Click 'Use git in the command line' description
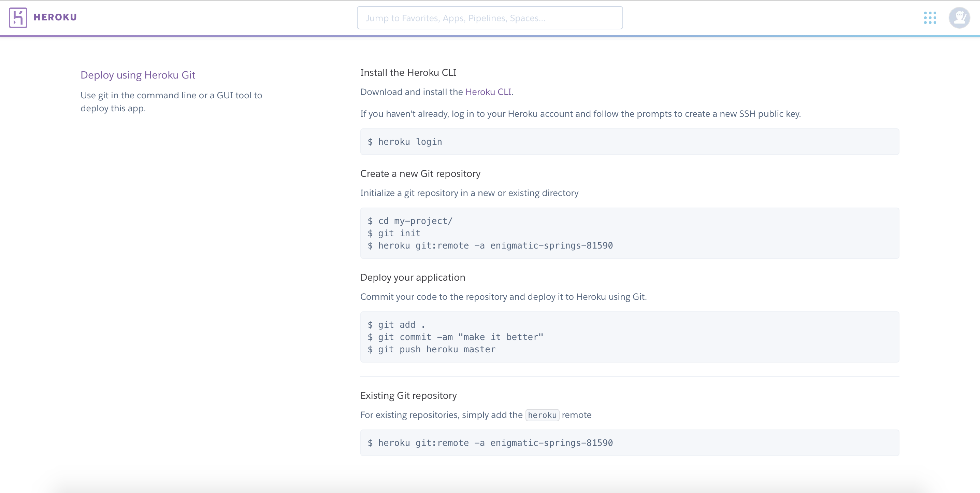980x493 pixels. tap(171, 102)
